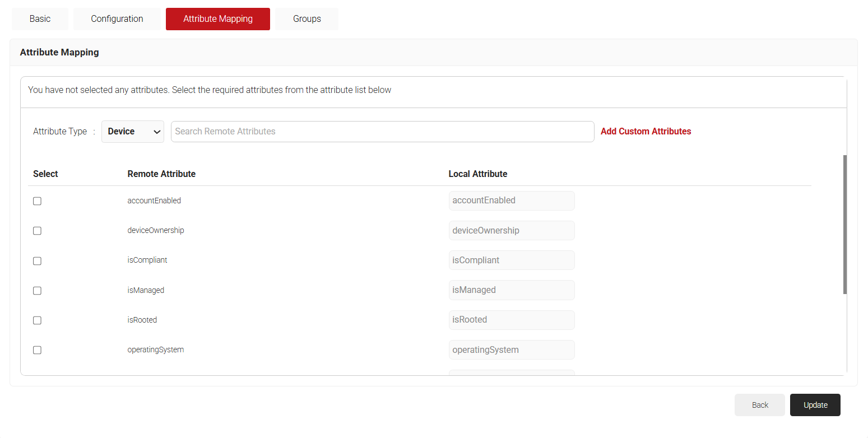
Task: Select the Attribute Mapping tab
Action: pyautogui.click(x=217, y=19)
